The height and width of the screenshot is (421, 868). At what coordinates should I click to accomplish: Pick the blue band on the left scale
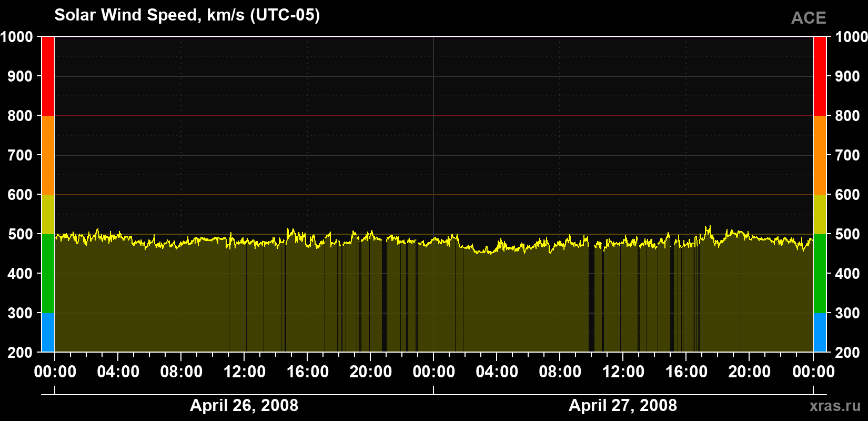tap(48, 333)
